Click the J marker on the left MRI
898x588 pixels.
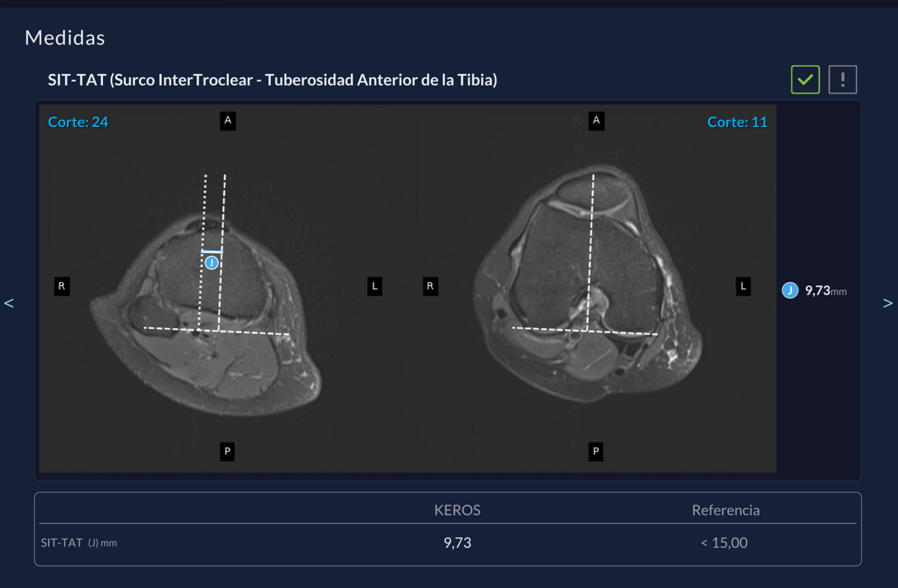[212, 263]
